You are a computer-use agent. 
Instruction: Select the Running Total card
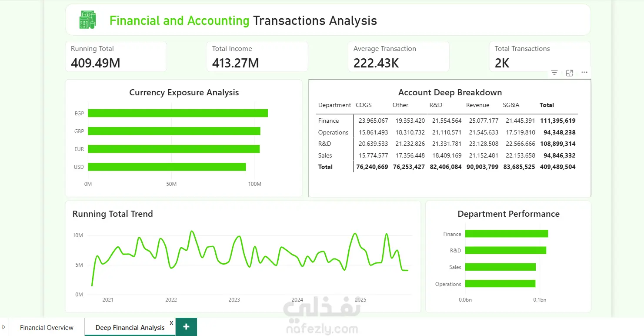116,57
